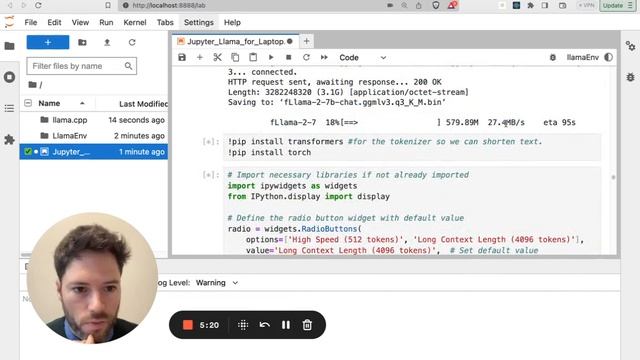Image resolution: width=640 pixels, height=360 pixels.
Task: Open debugger bug icon in notebook toolbar
Action: 553,58
